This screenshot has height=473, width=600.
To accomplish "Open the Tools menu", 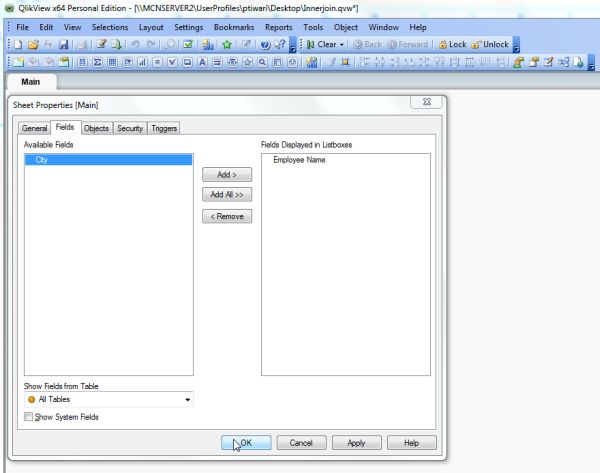I will (x=313, y=27).
